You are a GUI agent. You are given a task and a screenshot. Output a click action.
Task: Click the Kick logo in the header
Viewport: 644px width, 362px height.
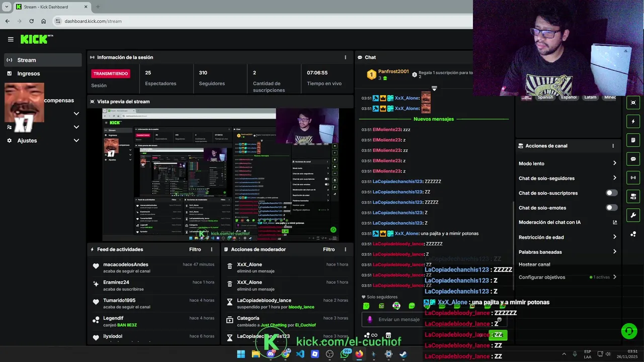pos(36,39)
